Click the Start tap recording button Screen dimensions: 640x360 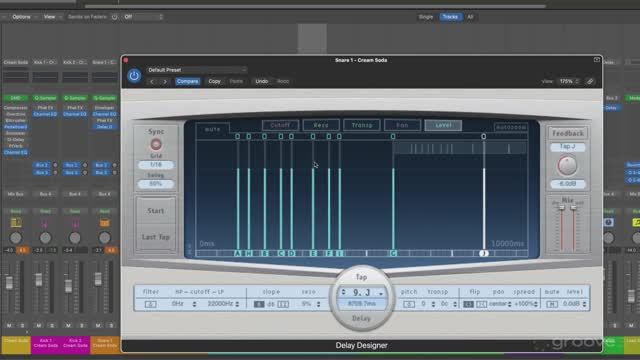(156, 211)
